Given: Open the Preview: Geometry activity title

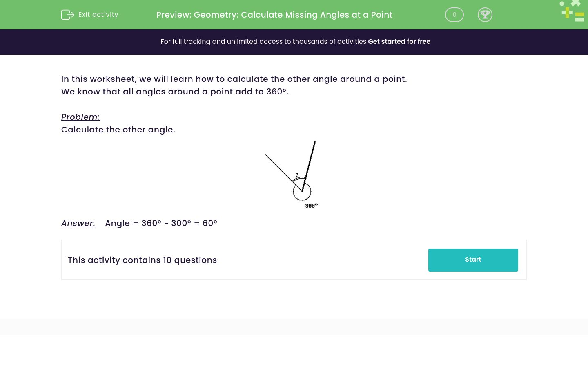Looking at the screenshot, I should coord(274,15).
